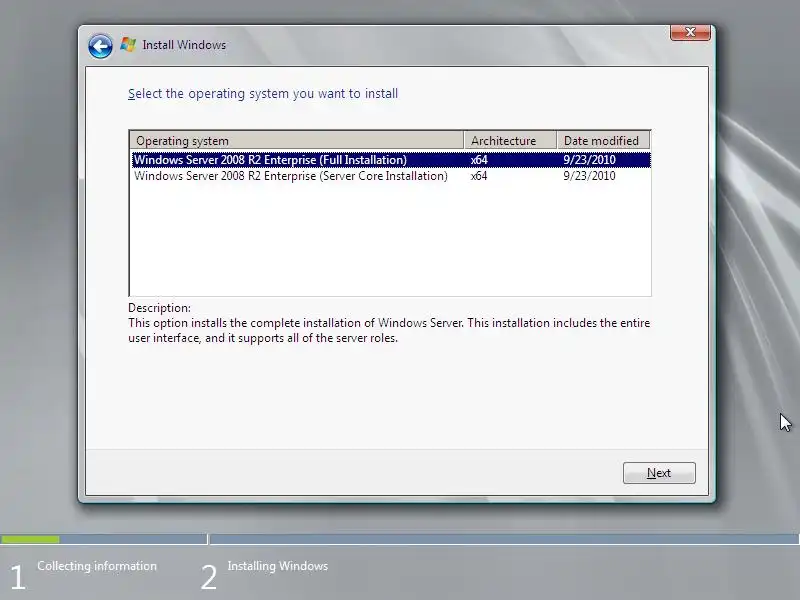Click the Date modified column header
Screen dimensions: 800x600
603,141
